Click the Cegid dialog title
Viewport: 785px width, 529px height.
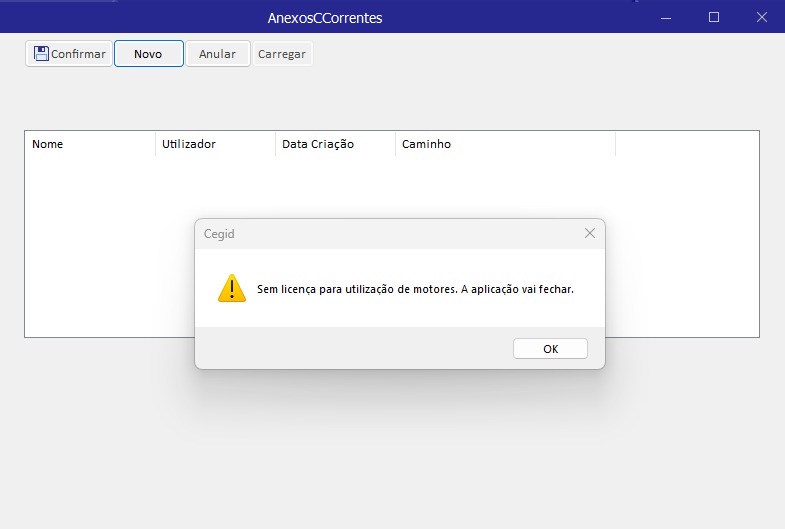(219, 234)
